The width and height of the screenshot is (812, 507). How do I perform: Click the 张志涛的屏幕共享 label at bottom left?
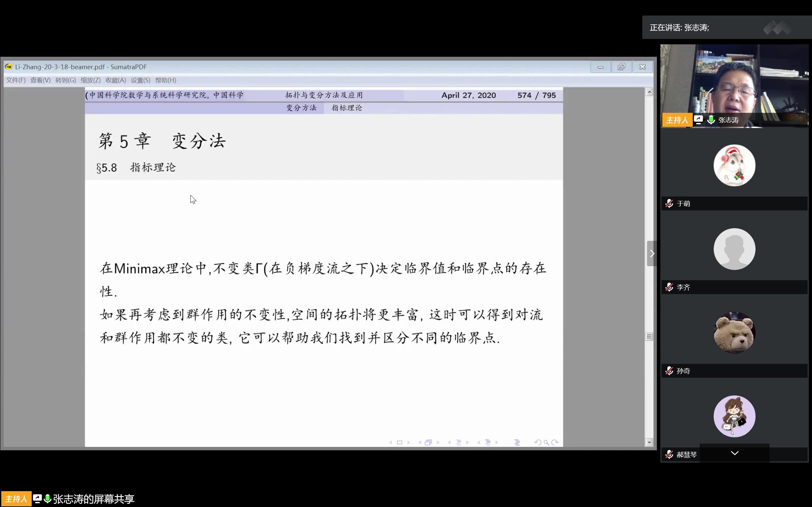(x=94, y=499)
